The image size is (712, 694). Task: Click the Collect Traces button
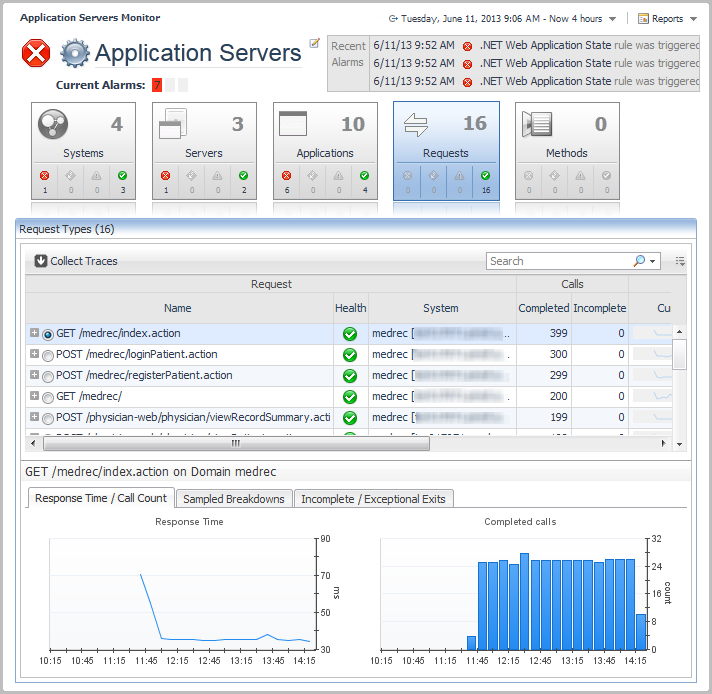(76, 261)
